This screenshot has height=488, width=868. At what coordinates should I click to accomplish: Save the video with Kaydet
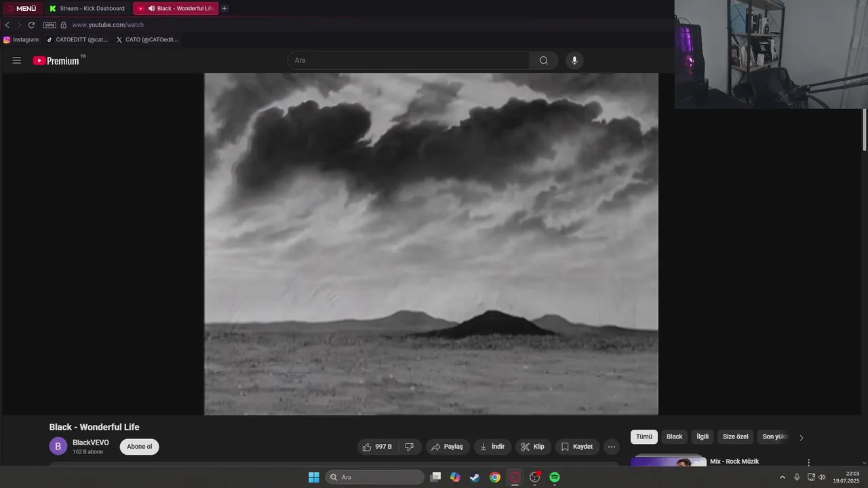click(577, 447)
